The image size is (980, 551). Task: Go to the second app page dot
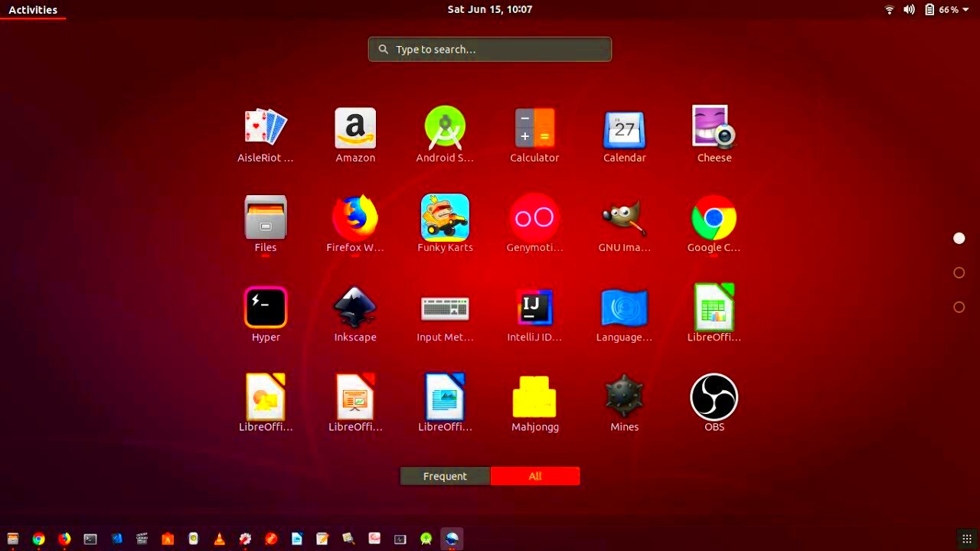pos(959,272)
